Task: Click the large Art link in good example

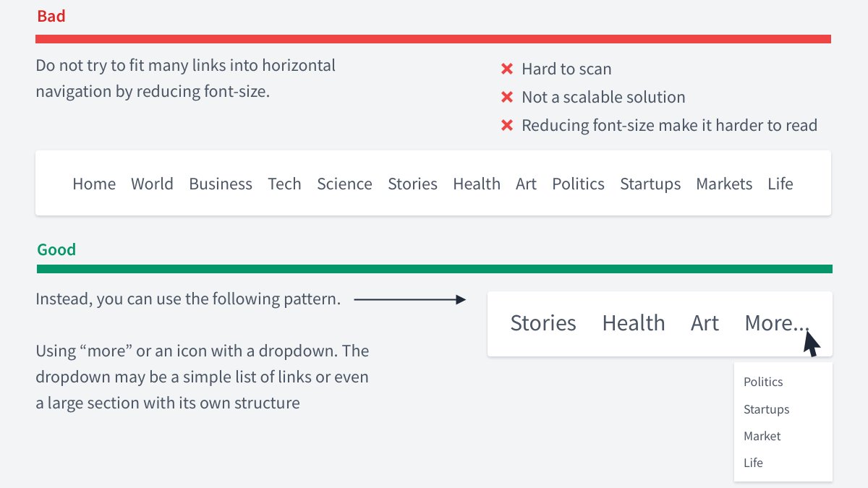Action: click(x=705, y=323)
